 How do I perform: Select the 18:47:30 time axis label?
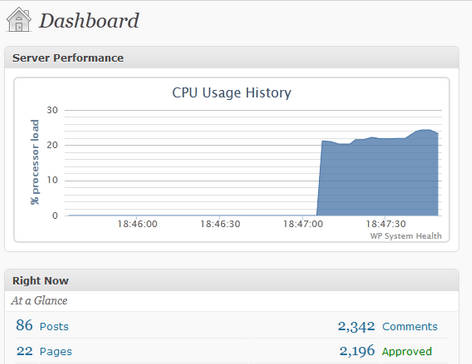[x=386, y=224]
